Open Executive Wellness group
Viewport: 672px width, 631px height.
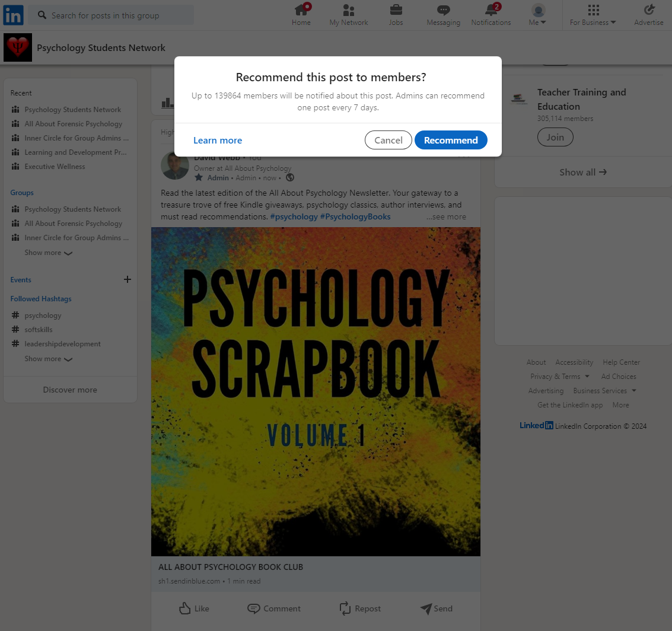click(55, 166)
